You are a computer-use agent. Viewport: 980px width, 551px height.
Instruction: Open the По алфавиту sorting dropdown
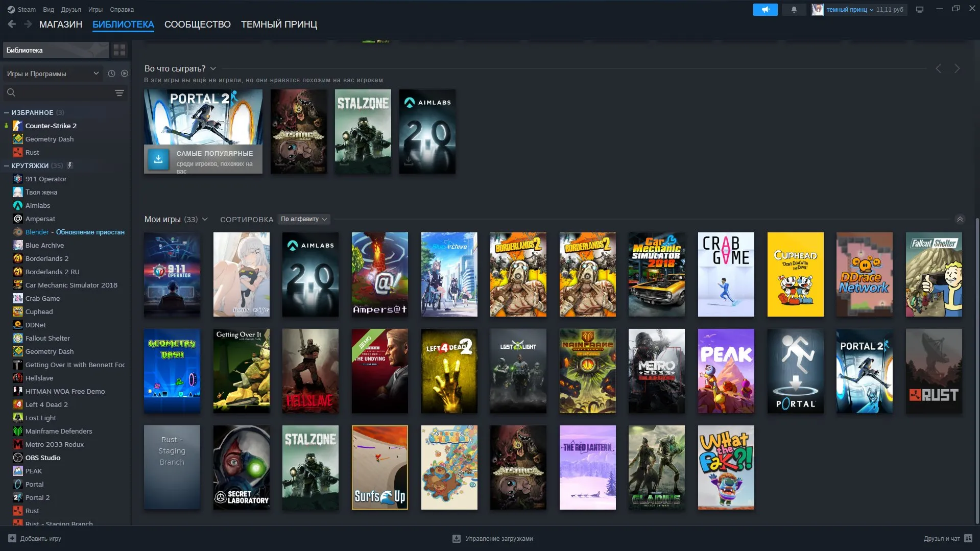click(x=304, y=219)
